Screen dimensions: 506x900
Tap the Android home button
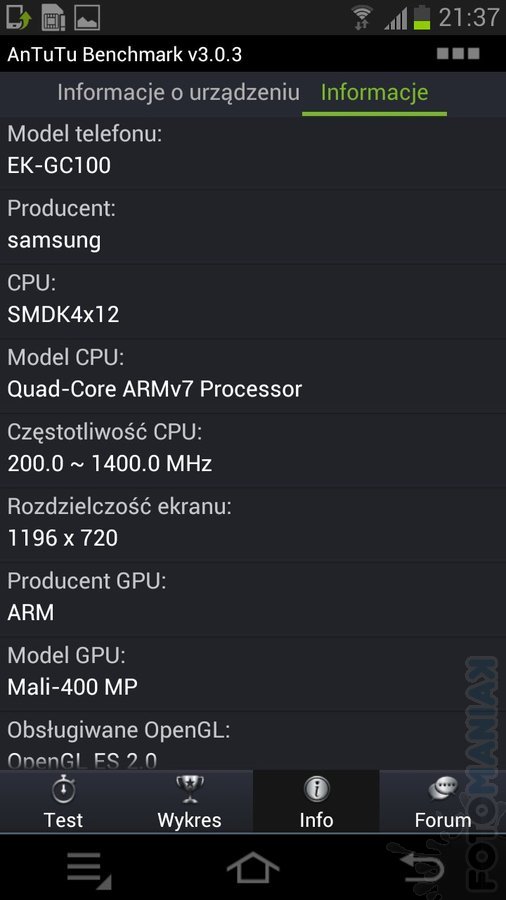click(253, 868)
